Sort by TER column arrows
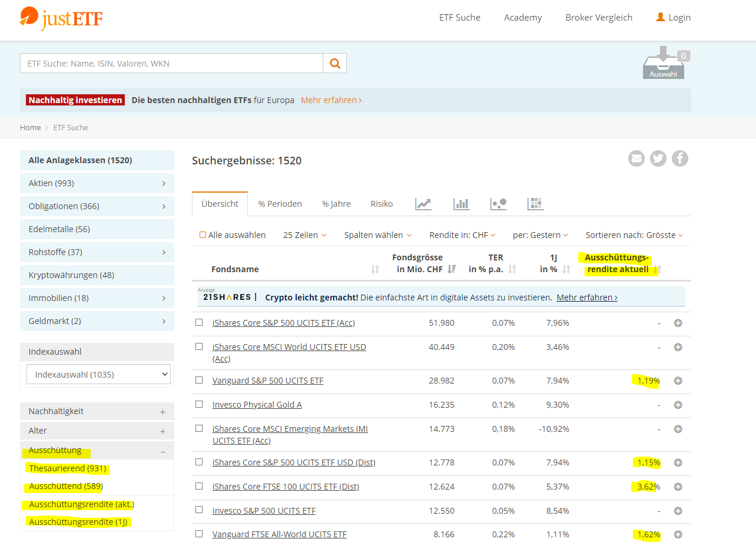756x542 pixels. click(512, 269)
